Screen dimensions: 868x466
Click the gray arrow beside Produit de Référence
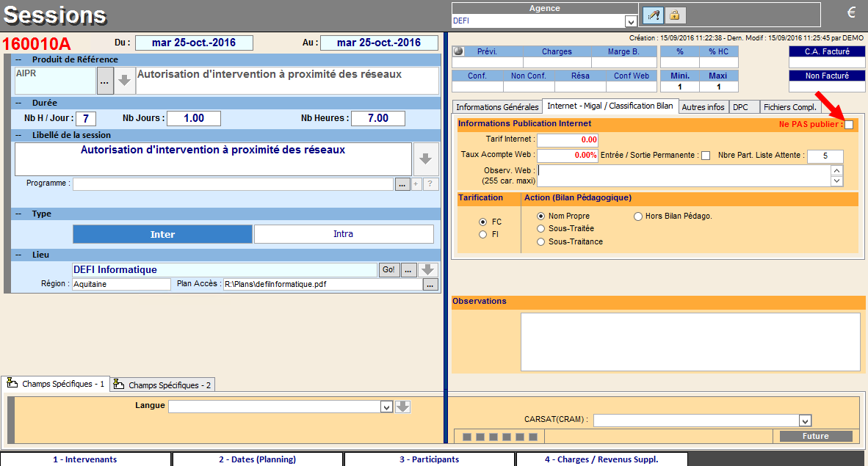click(x=125, y=81)
